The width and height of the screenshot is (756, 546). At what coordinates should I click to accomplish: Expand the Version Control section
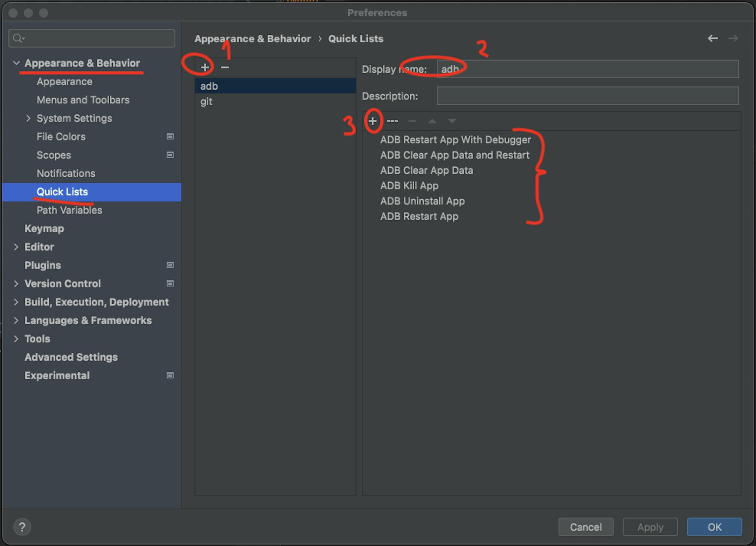pos(16,284)
